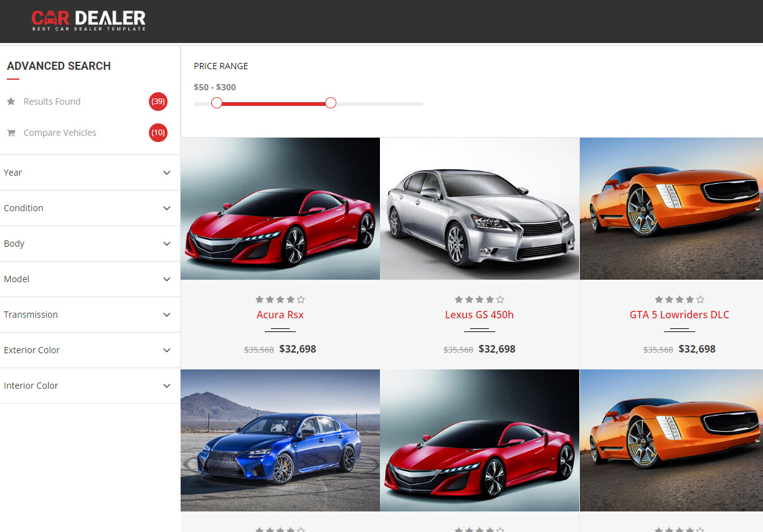The height and width of the screenshot is (532, 763).
Task: Expand the Year filter
Action: [90, 173]
